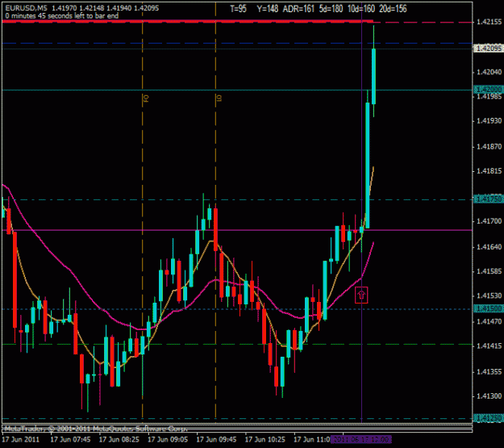Click the 1.41530 price axis label
The width and height of the screenshot is (504, 448).
pos(489,295)
